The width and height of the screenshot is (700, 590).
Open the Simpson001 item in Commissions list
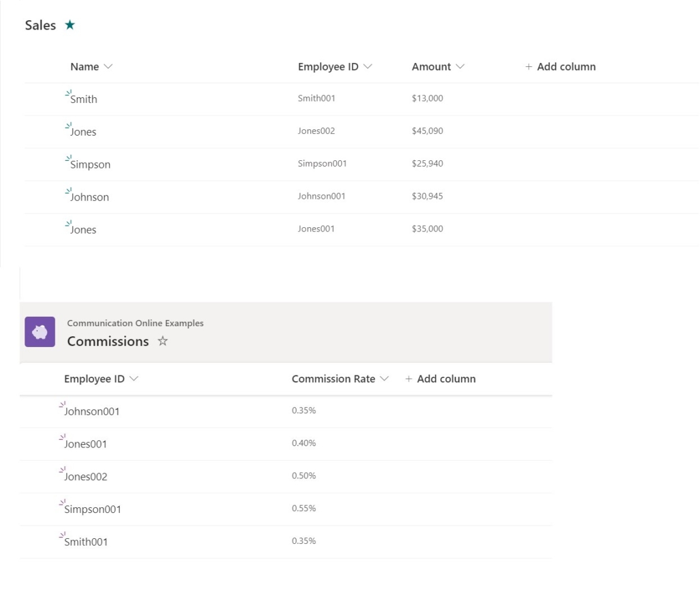[92, 509]
